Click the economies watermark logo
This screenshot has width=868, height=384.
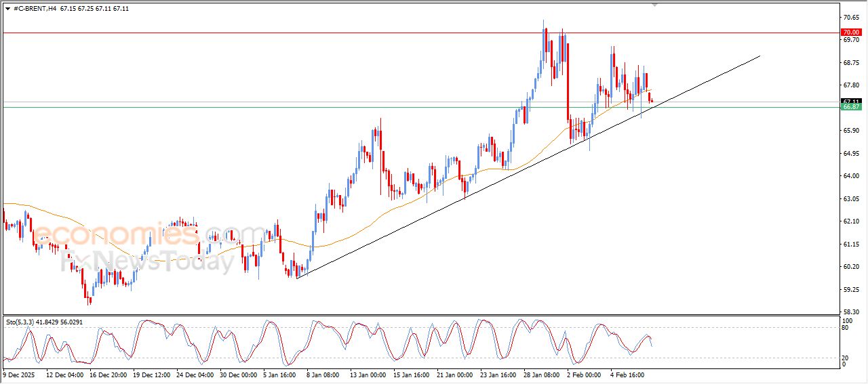click(115, 234)
